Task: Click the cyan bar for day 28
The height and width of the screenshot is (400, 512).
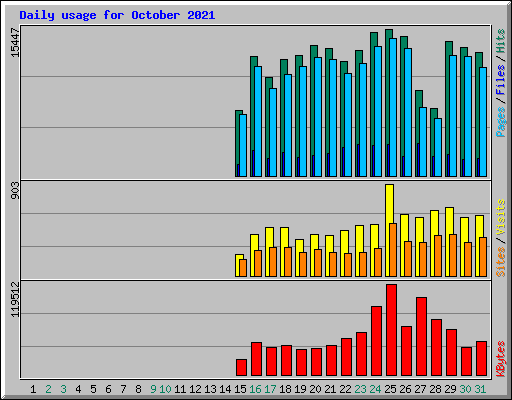Action: 438,147
